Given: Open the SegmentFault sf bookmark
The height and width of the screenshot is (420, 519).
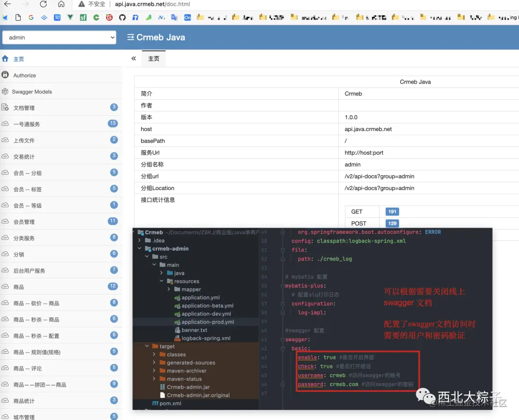Looking at the screenshot, I should (x=83, y=18).
